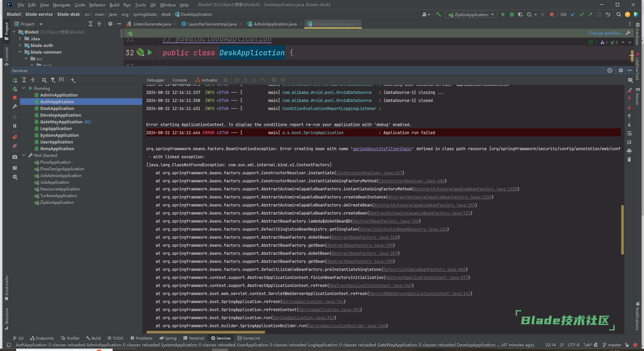
Task: Select DeskApplication in Services tree
Action: click(x=57, y=109)
